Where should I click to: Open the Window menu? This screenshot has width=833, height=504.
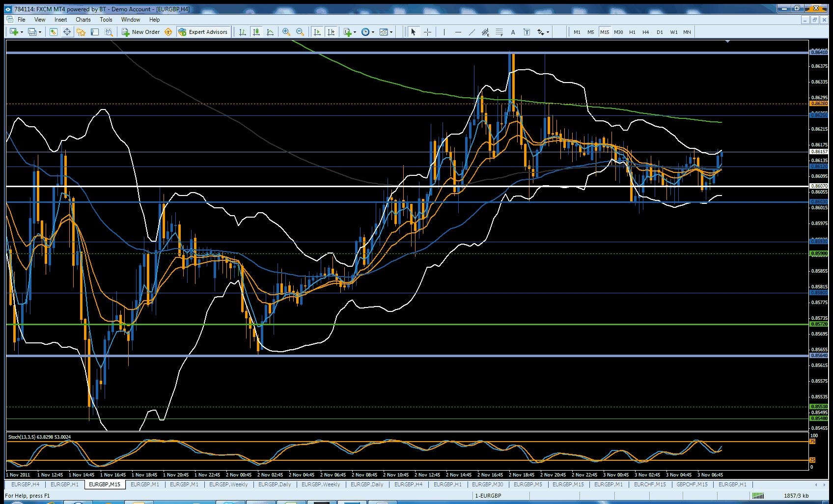click(x=131, y=20)
